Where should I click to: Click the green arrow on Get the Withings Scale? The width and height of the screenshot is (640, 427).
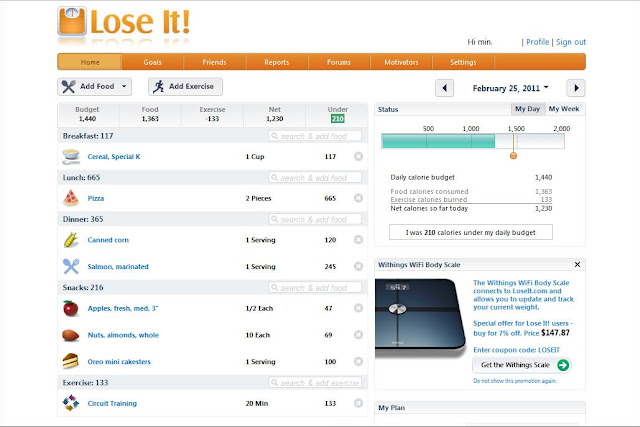[563, 365]
